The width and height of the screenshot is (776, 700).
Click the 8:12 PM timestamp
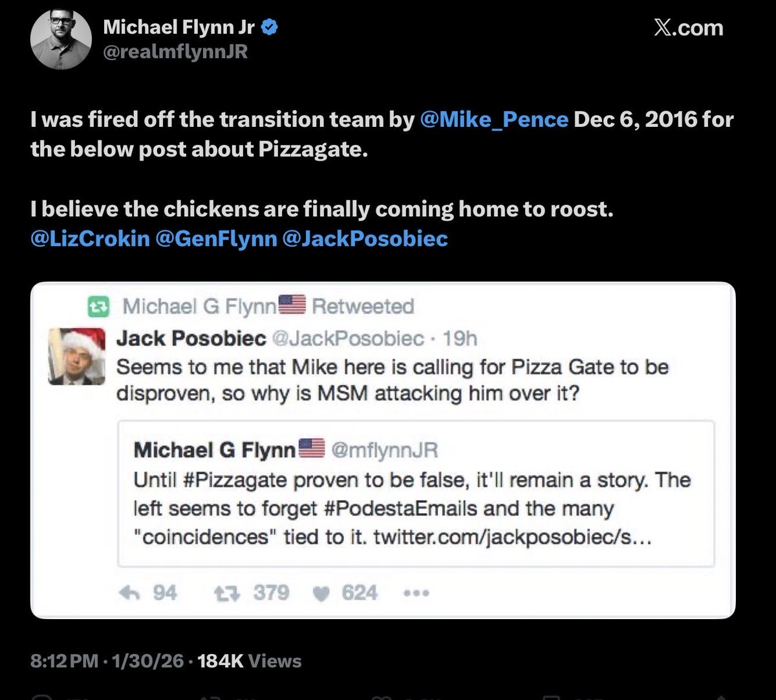click(65, 661)
